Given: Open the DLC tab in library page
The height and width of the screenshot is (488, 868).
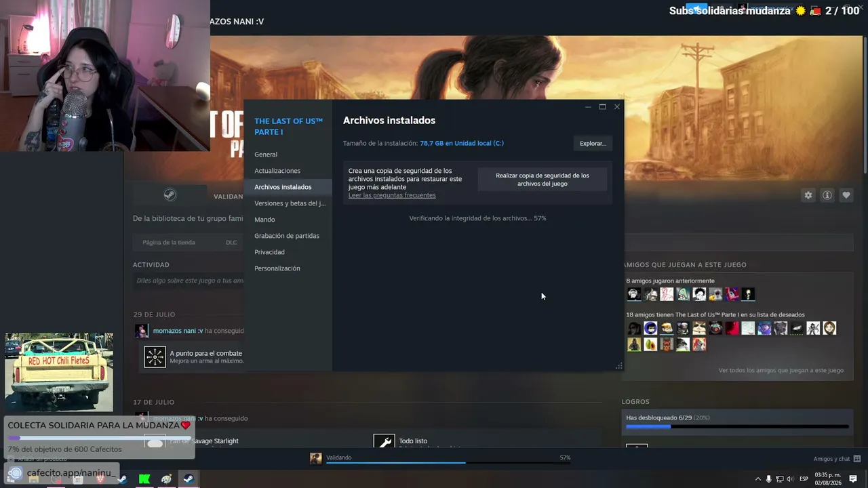Looking at the screenshot, I should [x=231, y=243].
